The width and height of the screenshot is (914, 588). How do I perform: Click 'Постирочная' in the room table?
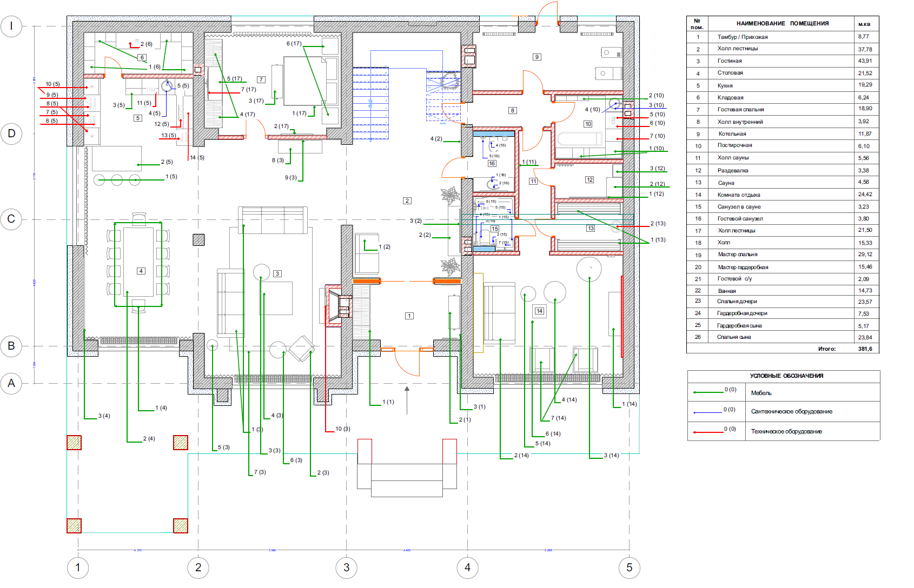click(x=734, y=145)
